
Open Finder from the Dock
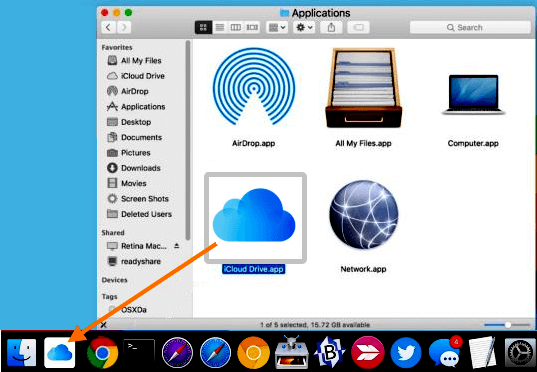[x=22, y=352]
